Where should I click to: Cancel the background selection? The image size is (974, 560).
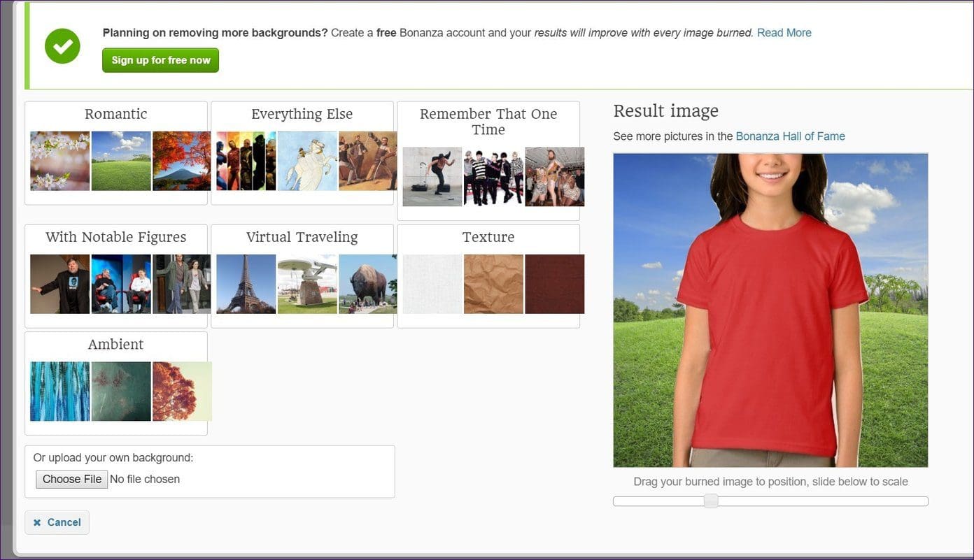coord(57,522)
